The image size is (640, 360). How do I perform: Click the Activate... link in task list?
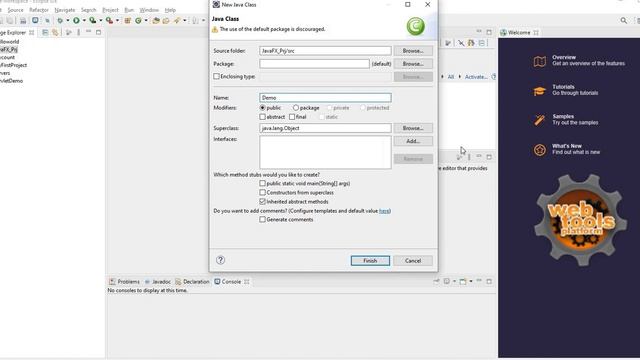(x=476, y=77)
